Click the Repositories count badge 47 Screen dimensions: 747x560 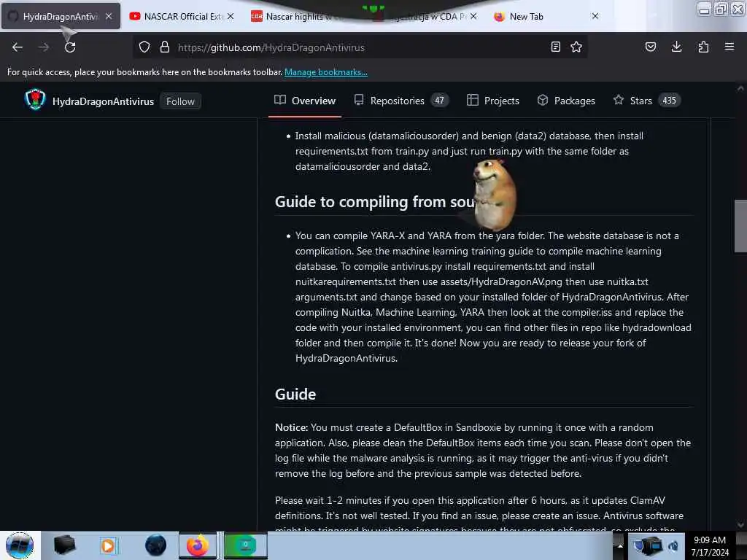439,101
